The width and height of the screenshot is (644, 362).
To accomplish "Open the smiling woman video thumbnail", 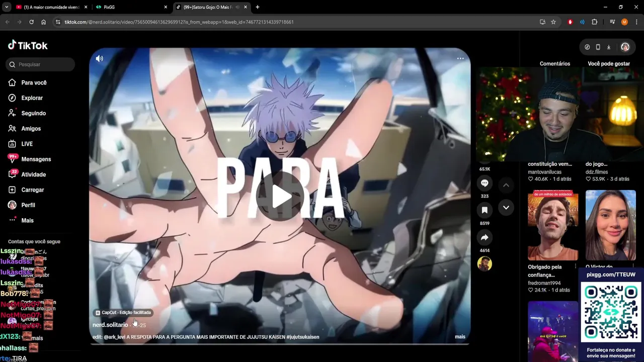I will coord(611,225).
